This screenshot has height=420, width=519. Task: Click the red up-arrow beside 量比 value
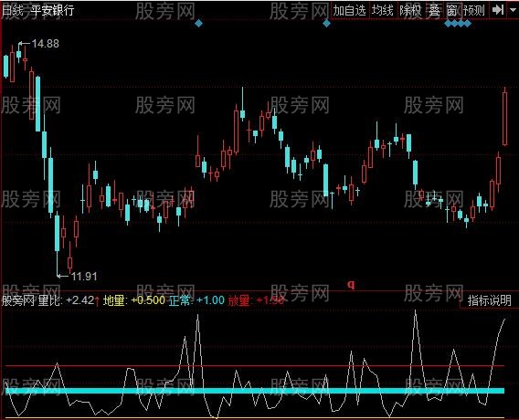click(97, 300)
